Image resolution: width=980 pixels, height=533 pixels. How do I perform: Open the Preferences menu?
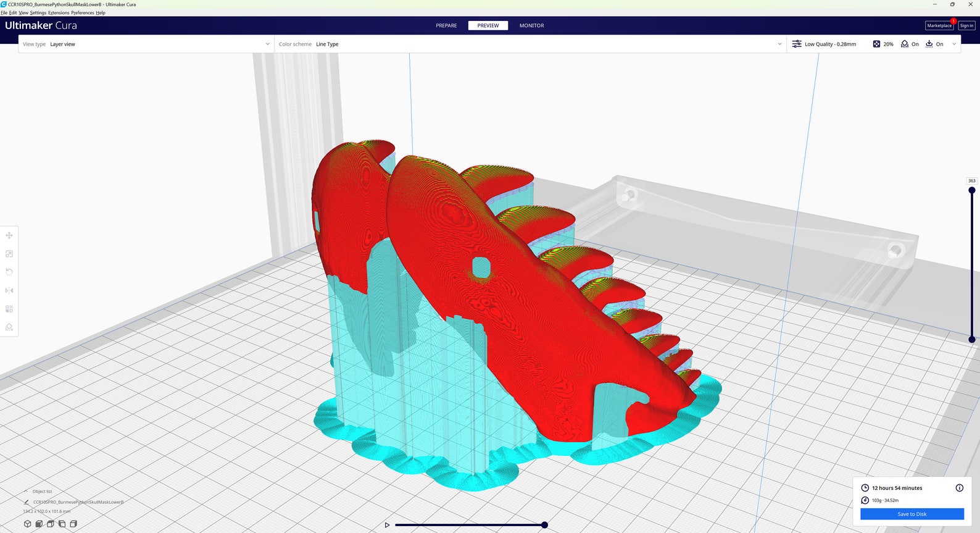pyautogui.click(x=83, y=13)
